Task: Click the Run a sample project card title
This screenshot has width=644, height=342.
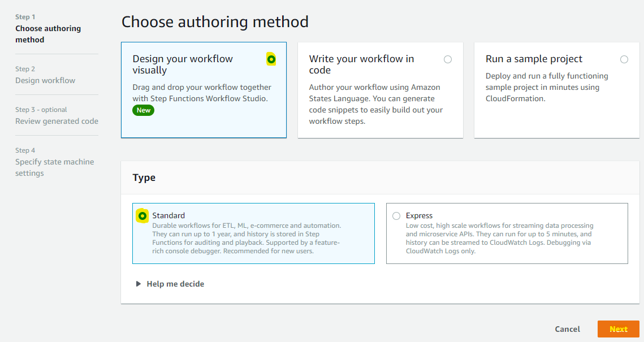Action: (x=534, y=59)
